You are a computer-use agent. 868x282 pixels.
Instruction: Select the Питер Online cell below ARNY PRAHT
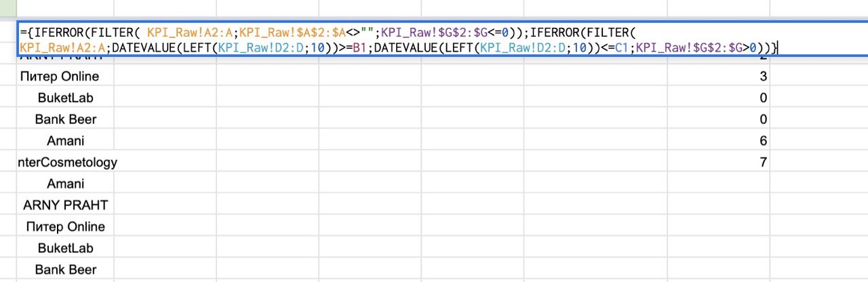pos(66,226)
